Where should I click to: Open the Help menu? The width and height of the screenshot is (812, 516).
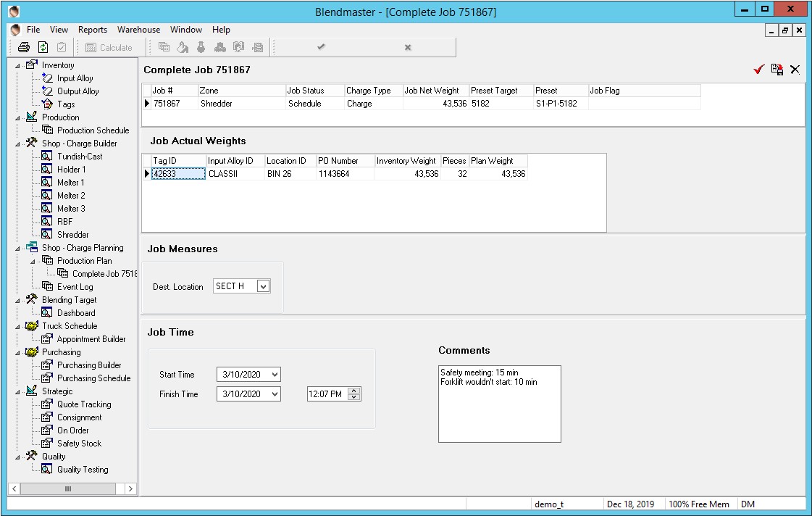point(221,30)
